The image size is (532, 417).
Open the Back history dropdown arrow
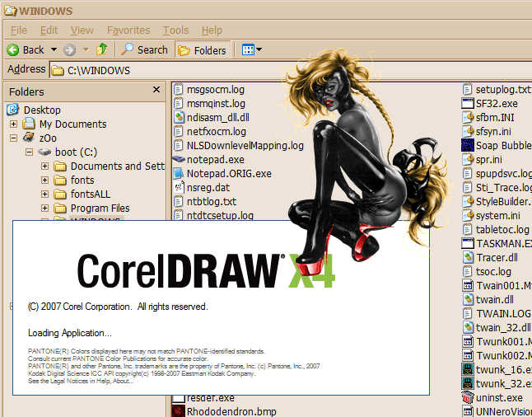(54, 49)
